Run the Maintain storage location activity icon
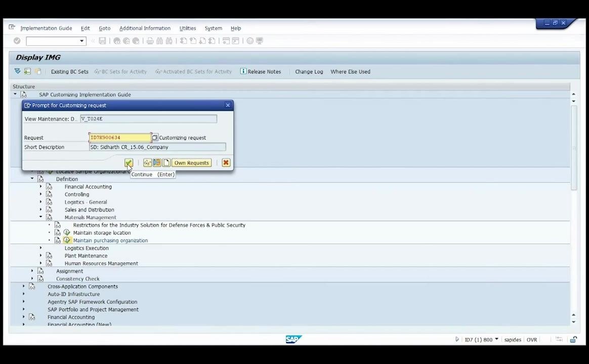589x364 pixels. click(x=67, y=233)
